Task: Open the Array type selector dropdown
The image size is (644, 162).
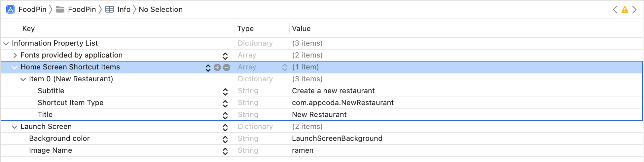Action: pos(285,67)
